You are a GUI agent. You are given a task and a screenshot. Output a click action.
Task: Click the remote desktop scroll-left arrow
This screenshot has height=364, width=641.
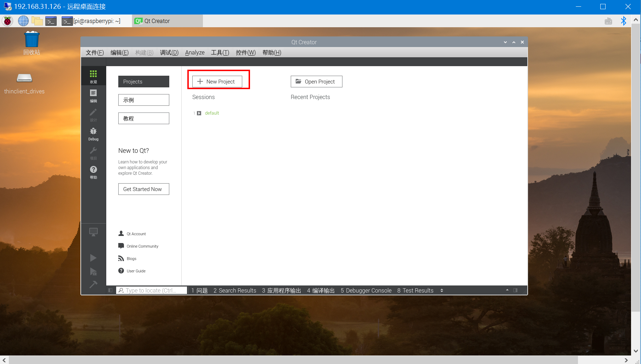coord(4,360)
